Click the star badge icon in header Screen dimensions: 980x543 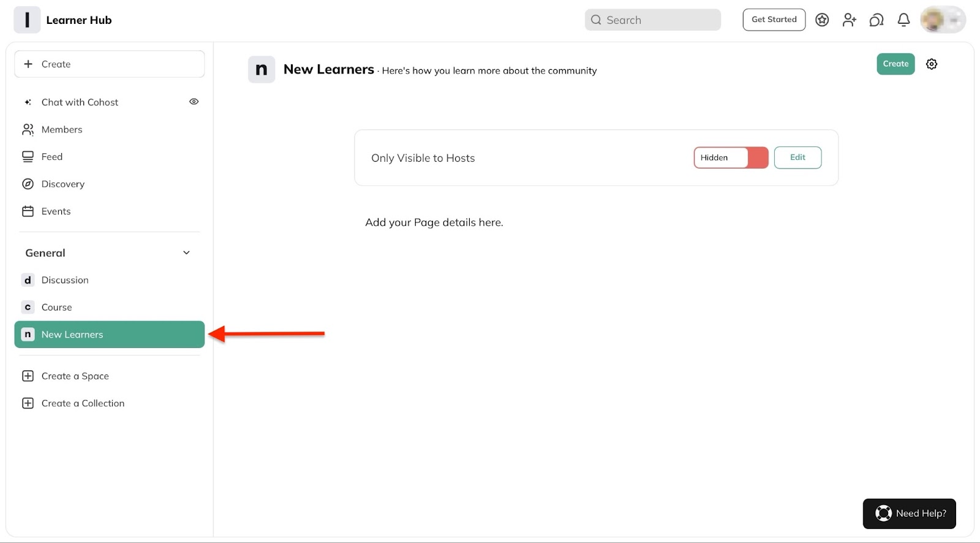point(822,20)
